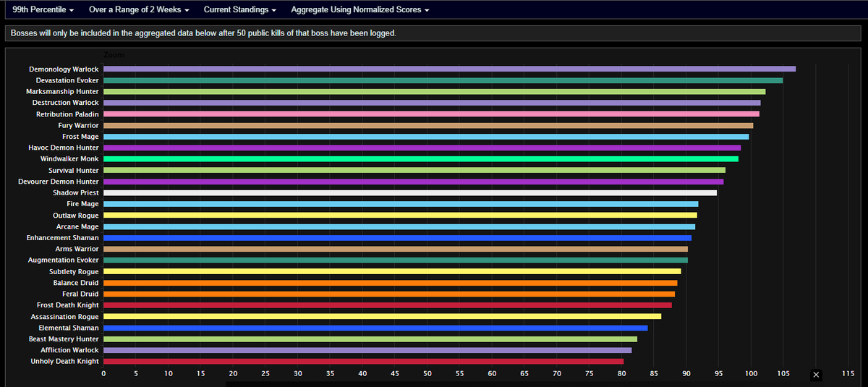Click the Windwalker Monk label

(x=69, y=158)
